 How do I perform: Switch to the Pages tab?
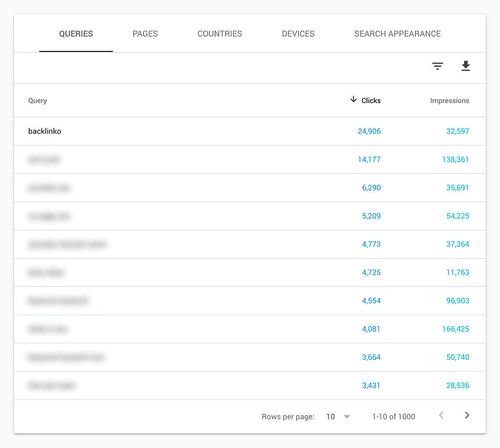click(x=145, y=34)
